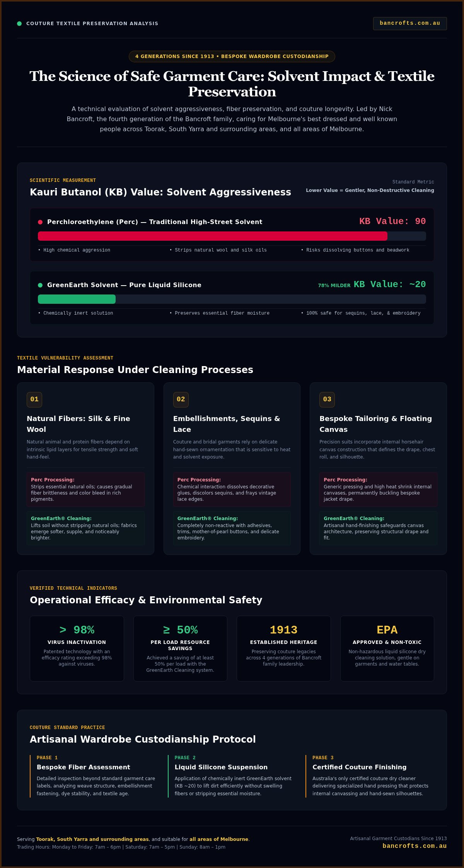Click the 4 Generations Since 1913 pill badge
This screenshot has height=868, width=464.
pos(232,56)
